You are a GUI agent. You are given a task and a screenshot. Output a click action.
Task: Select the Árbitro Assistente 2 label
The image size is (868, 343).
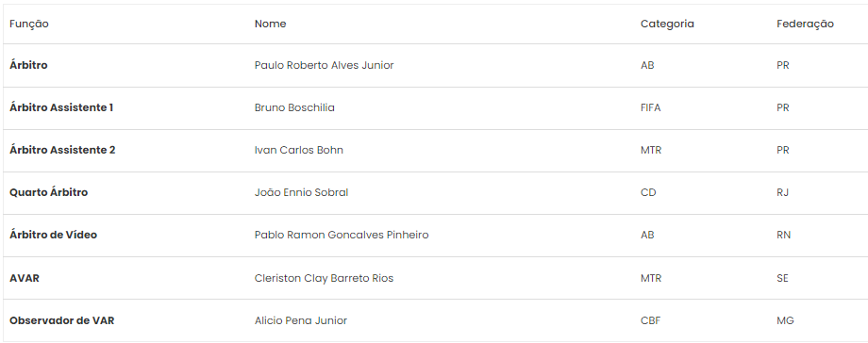(62, 150)
